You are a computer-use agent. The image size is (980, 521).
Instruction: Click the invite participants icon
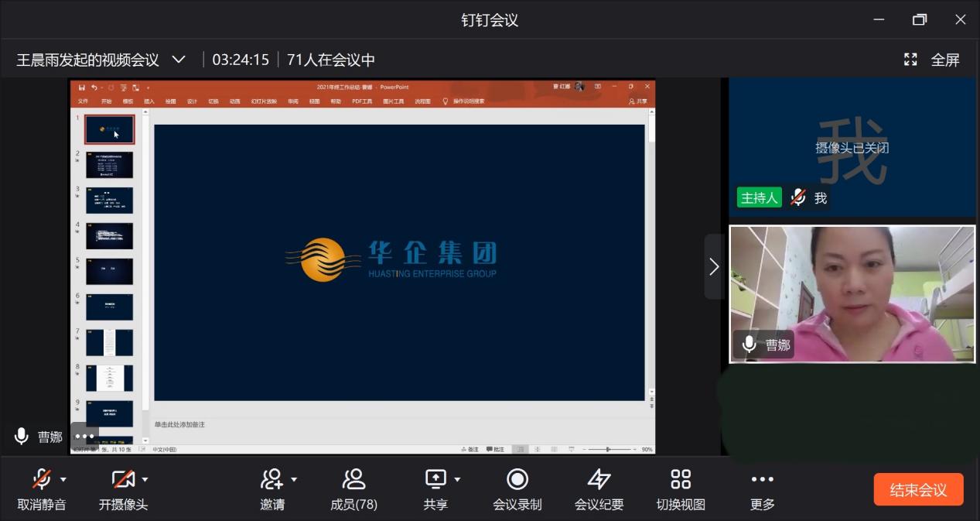(x=271, y=480)
